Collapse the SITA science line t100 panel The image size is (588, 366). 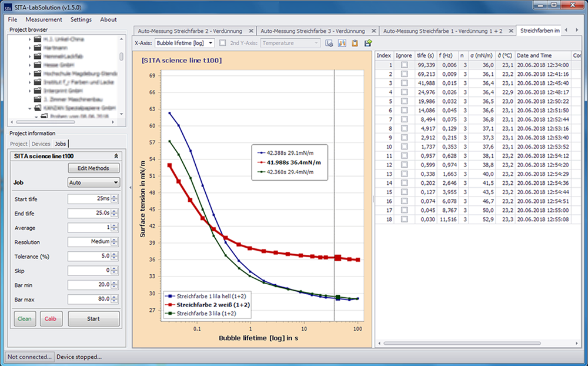(x=116, y=156)
